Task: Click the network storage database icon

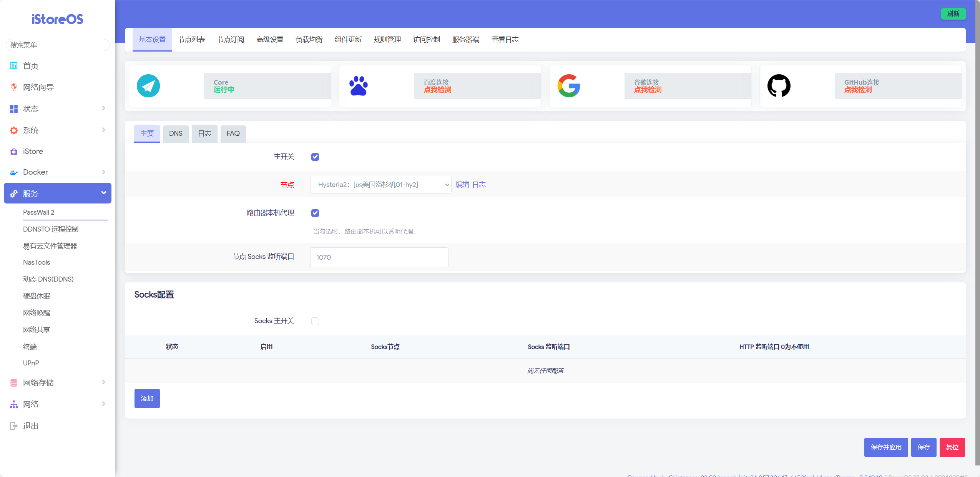Action: pyautogui.click(x=14, y=383)
